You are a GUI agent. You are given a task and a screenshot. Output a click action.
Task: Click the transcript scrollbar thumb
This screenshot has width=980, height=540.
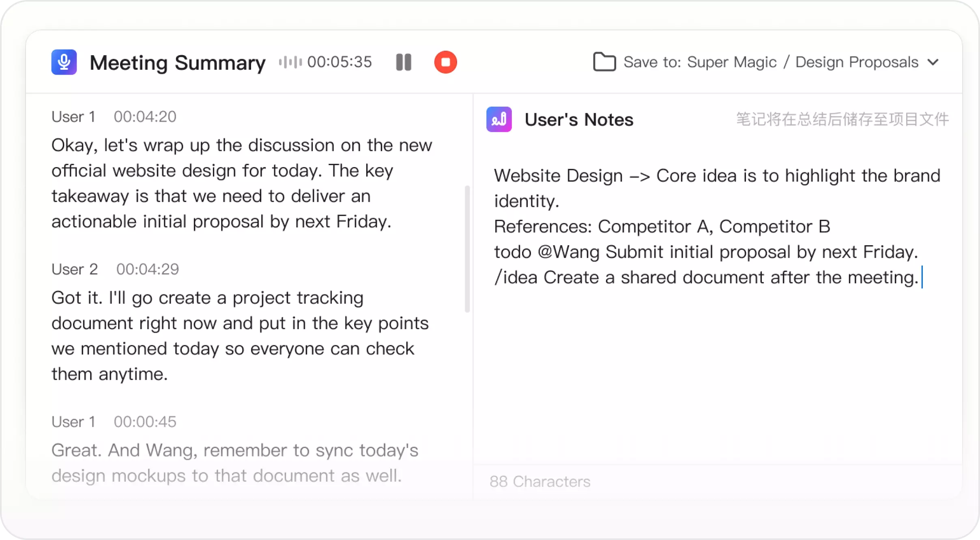click(467, 249)
